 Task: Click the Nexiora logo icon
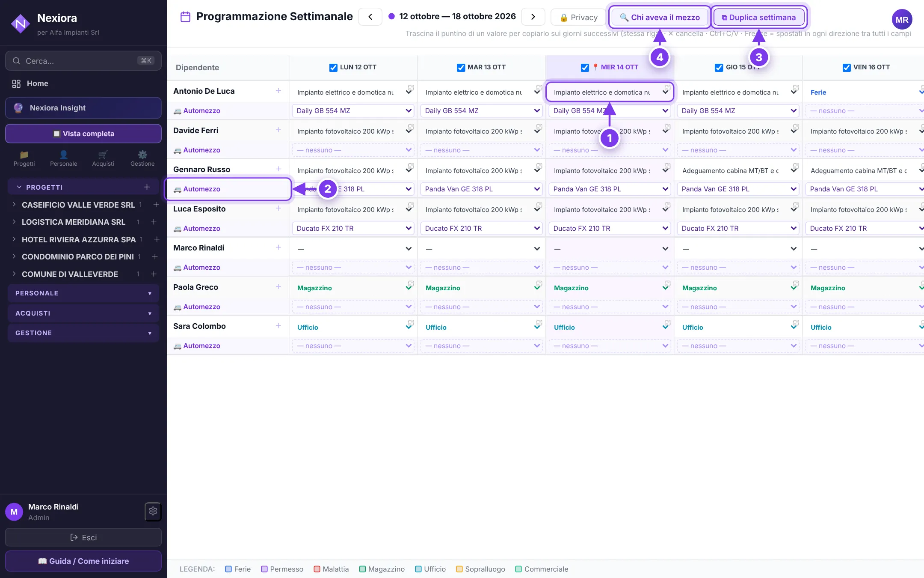click(x=20, y=24)
